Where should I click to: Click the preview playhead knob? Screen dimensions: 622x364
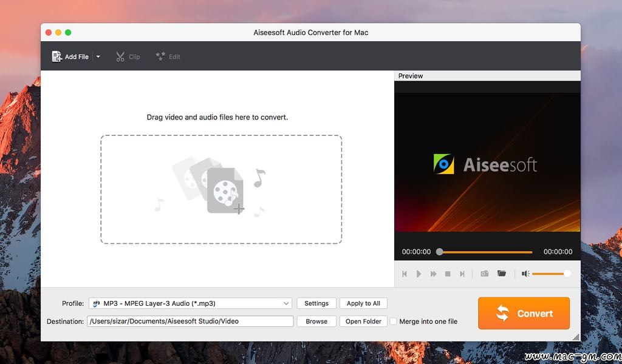[x=440, y=252]
